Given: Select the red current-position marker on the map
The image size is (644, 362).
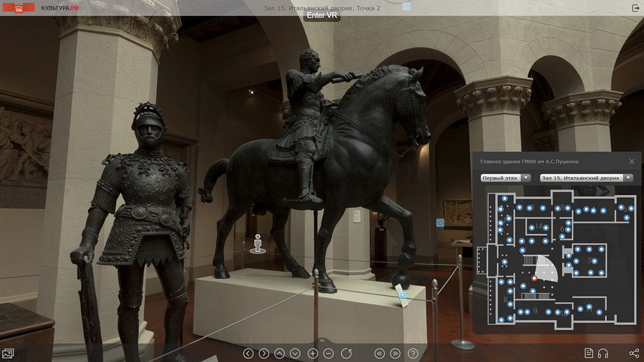Looking at the screenshot, I should [534, 278].
